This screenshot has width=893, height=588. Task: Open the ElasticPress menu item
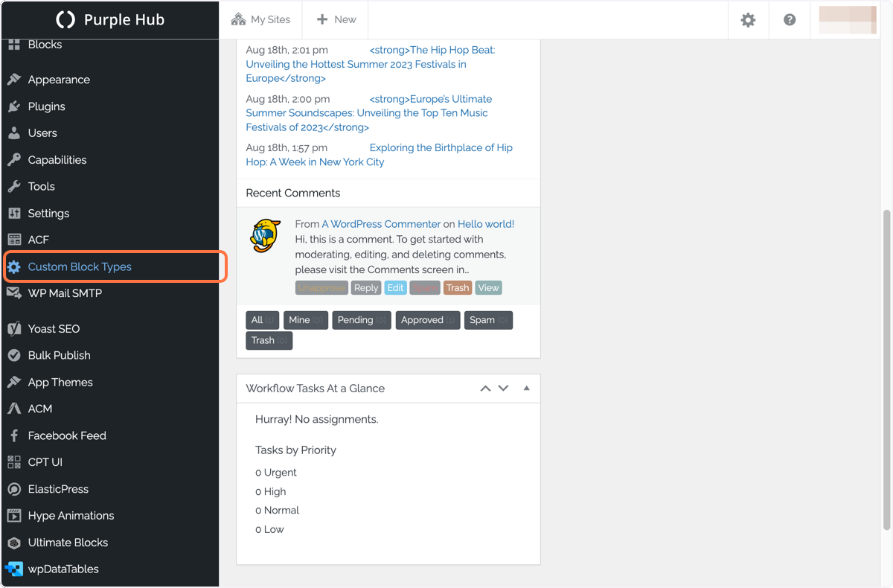tap(109, 489)
